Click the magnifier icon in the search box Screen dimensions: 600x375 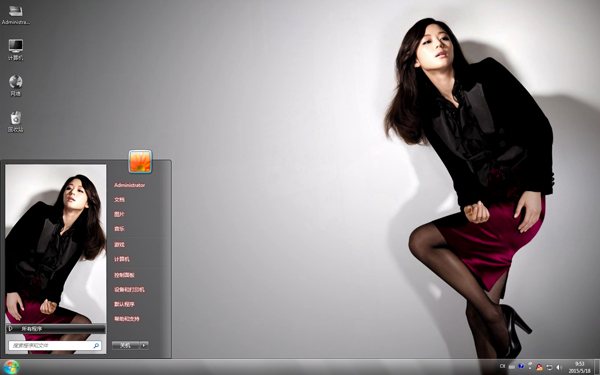point(96,345)
